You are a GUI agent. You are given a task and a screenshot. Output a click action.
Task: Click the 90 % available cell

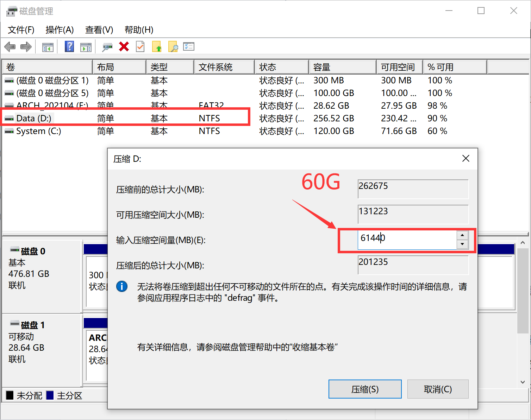pyautogui.click(x=437, y=119)
